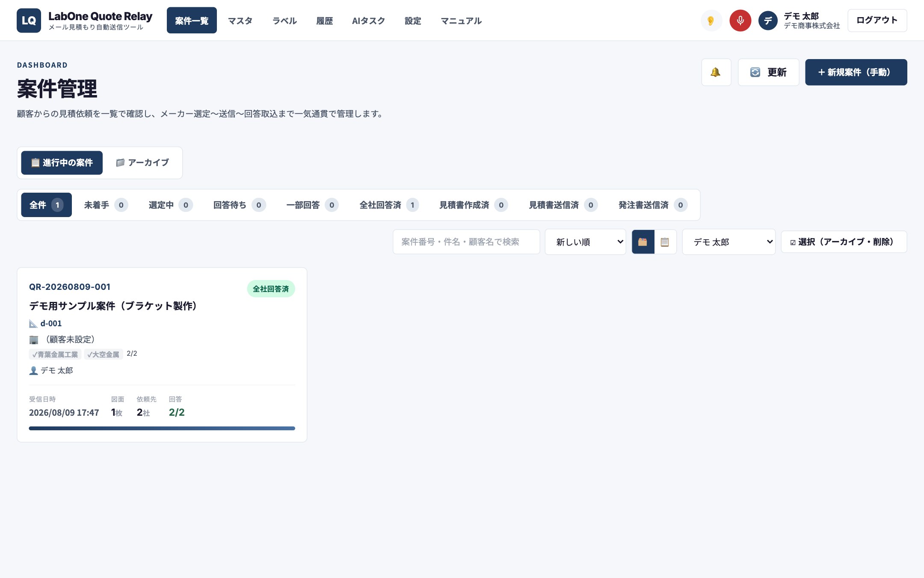Filter by 見積書送信済 status

coord(563,205)
